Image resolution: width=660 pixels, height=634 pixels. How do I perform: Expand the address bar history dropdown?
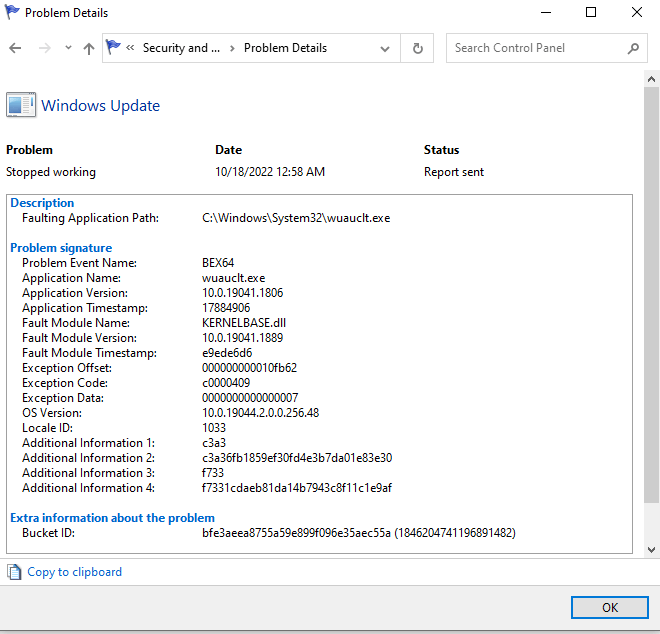(385, 49)
